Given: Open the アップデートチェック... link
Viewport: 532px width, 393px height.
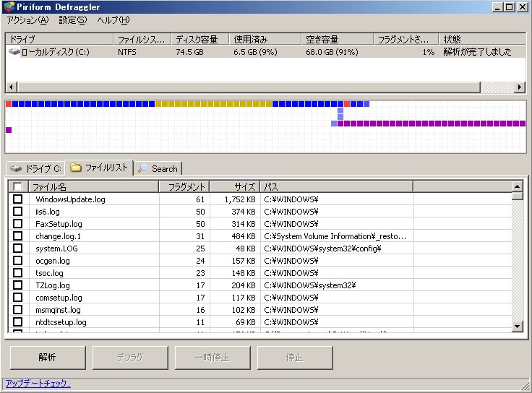Looking at the screenshot, I should pos(38,384).
